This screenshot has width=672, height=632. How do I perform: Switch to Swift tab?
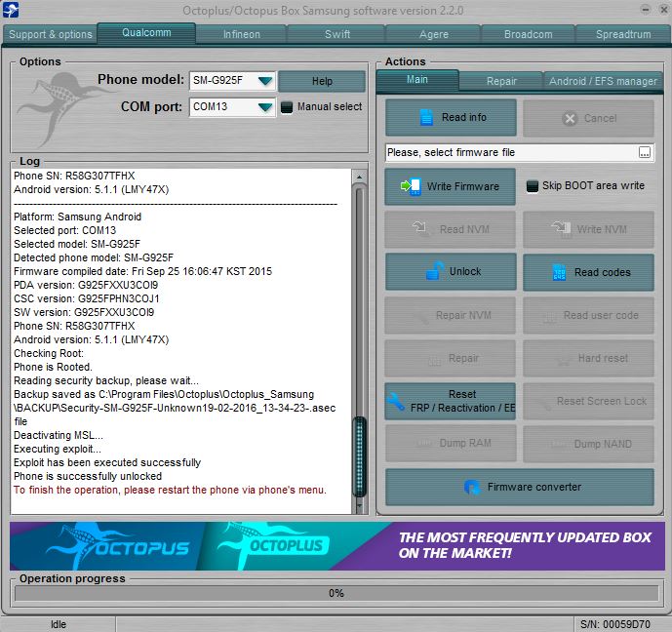point(336,34)
